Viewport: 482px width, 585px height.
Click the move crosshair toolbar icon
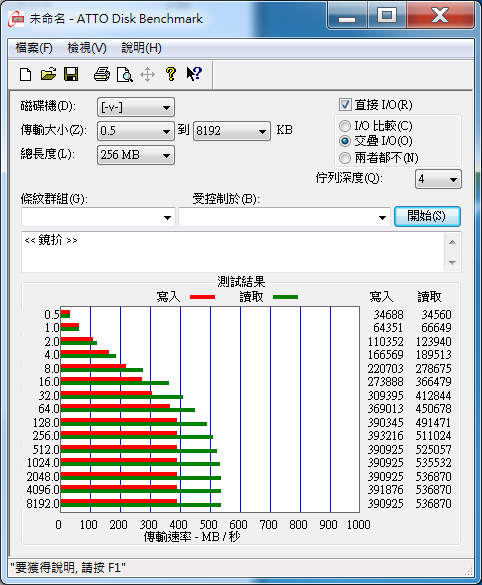tap(147, 74)
